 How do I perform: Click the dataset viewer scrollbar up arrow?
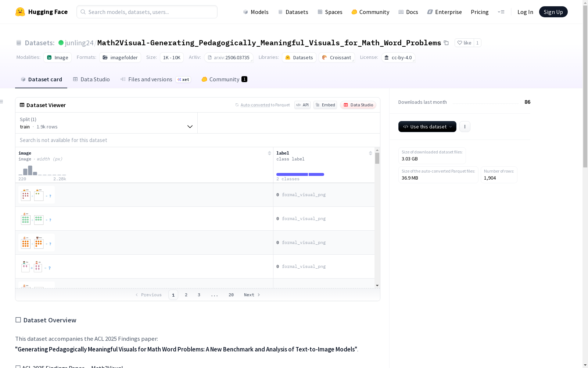pyautogui.click(x=377, y=150)
